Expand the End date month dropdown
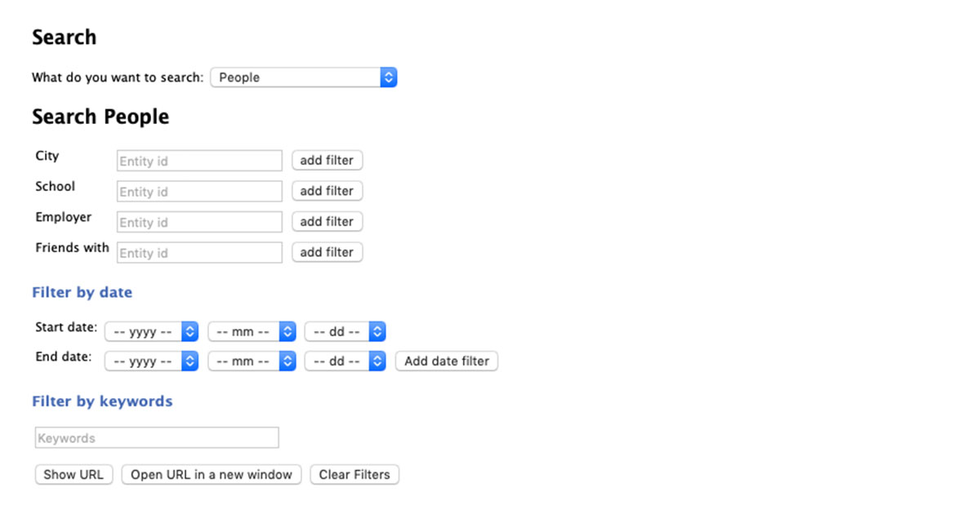 point(252,361)
